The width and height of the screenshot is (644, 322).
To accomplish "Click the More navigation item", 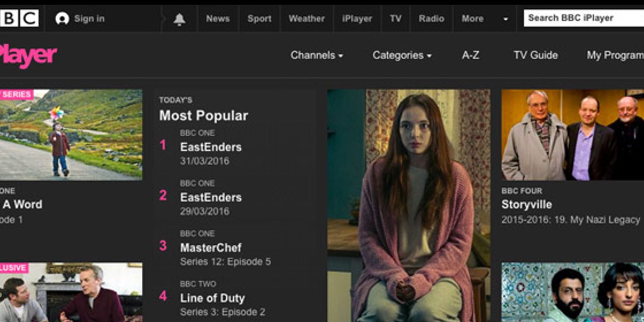I will tap(472, 18).
